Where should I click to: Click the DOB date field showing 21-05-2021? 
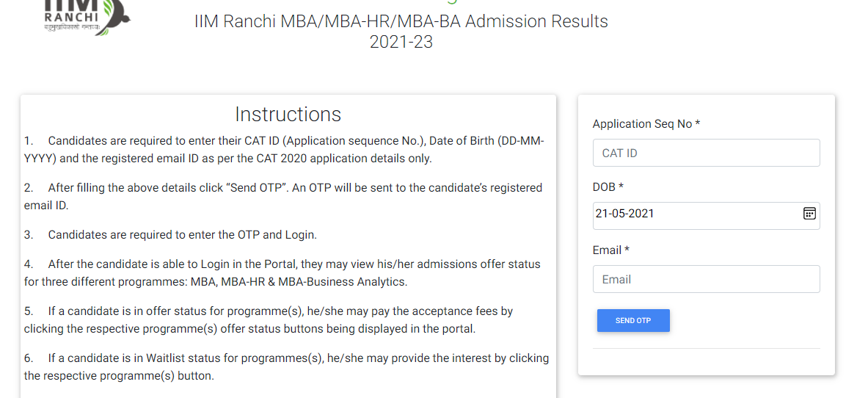[706, 216]
